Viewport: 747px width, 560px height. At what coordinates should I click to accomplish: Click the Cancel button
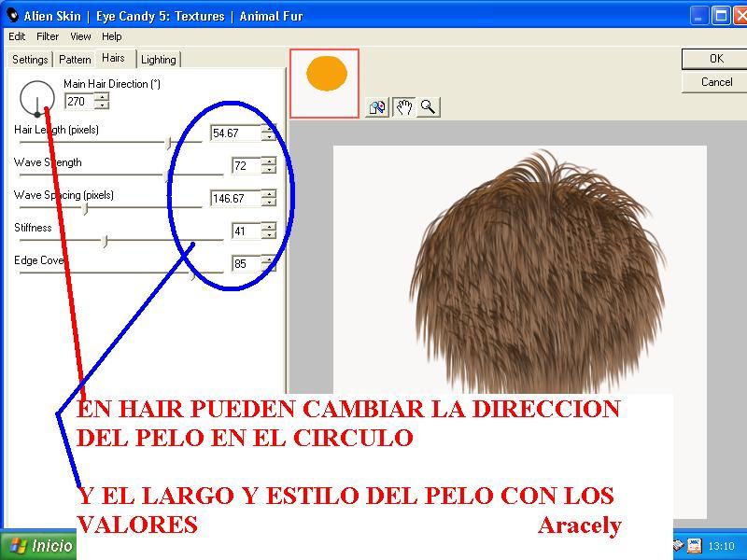715,82
